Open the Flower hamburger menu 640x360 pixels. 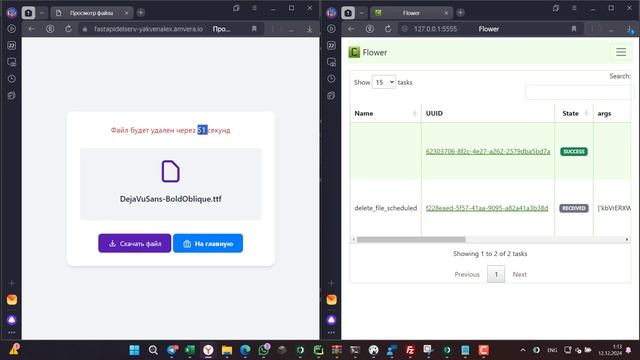621,52
